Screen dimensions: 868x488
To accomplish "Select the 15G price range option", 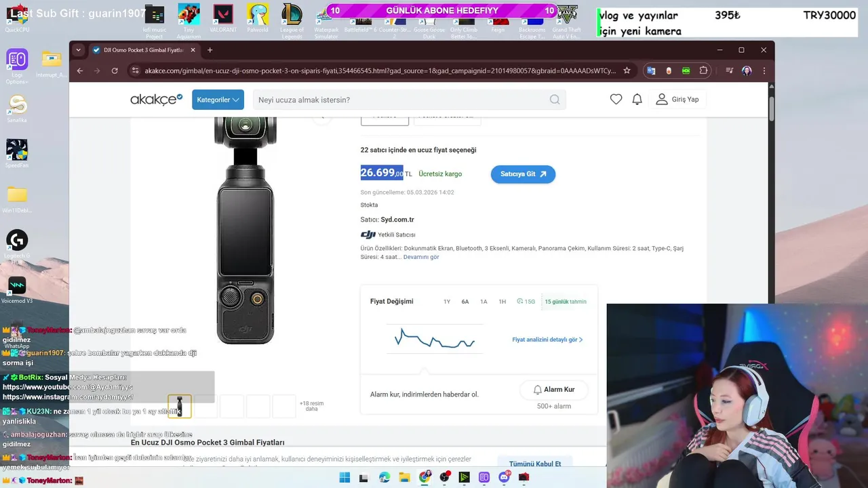I will coord(526,302).
